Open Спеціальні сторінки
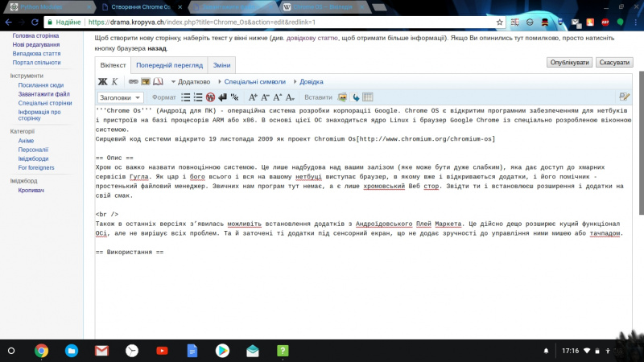Image resolution: width=644 pixels, height=362 pixels. [45, 104]
